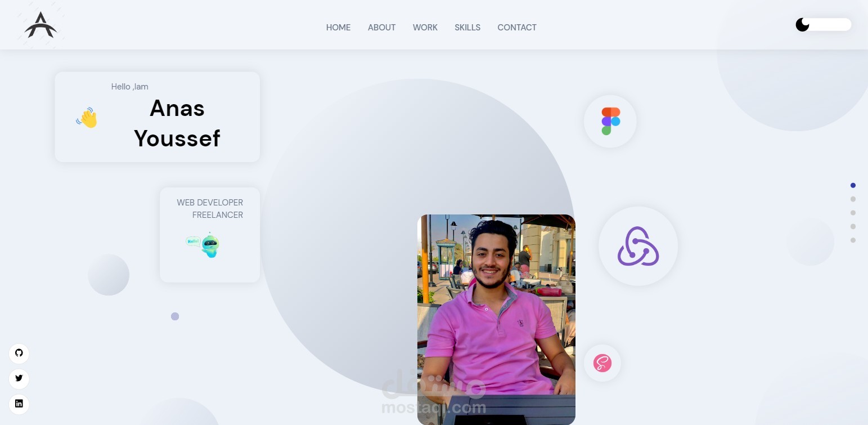This screenshot has width=868, height=425.
Task: Open the HOME nav link
Action: coord(338,28)
